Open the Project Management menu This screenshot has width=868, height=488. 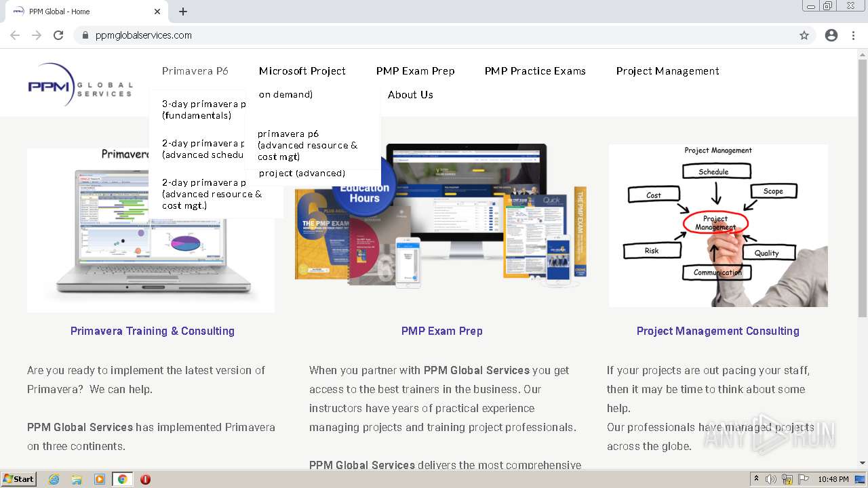pos(668,71)
